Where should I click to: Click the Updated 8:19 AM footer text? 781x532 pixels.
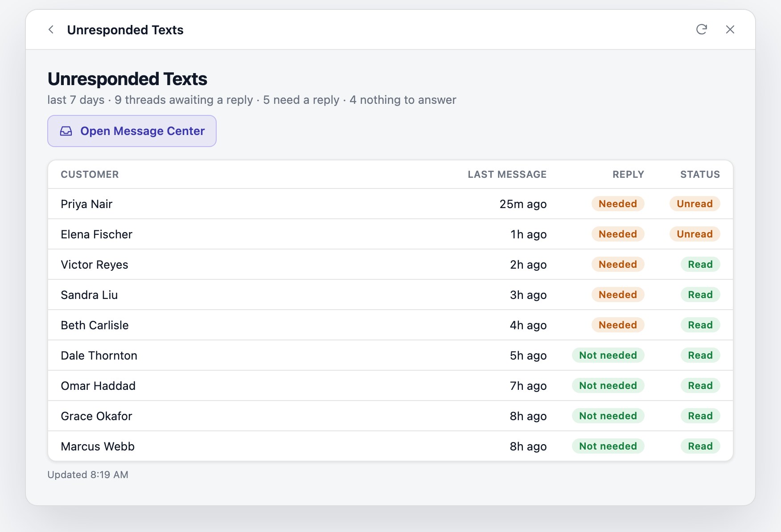point(88,475)
